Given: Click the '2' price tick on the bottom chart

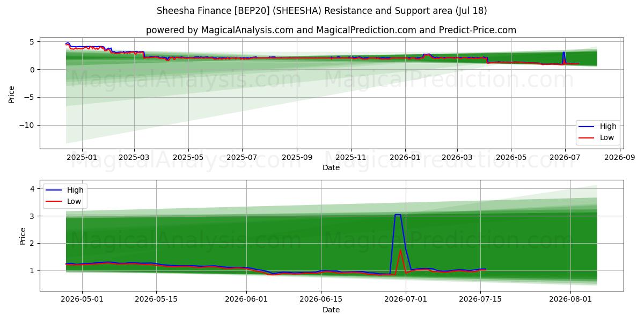Looking at the screenshot, I should (x=33, y=243).
